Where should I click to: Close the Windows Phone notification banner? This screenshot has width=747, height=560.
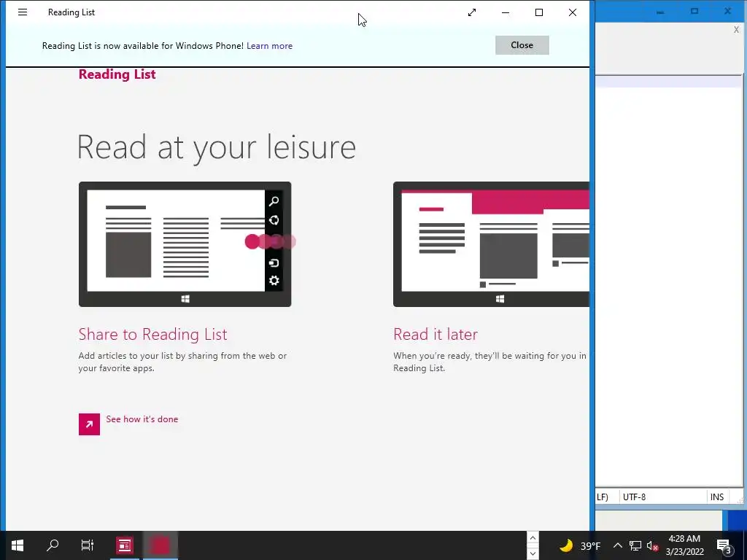click(522, 45)
